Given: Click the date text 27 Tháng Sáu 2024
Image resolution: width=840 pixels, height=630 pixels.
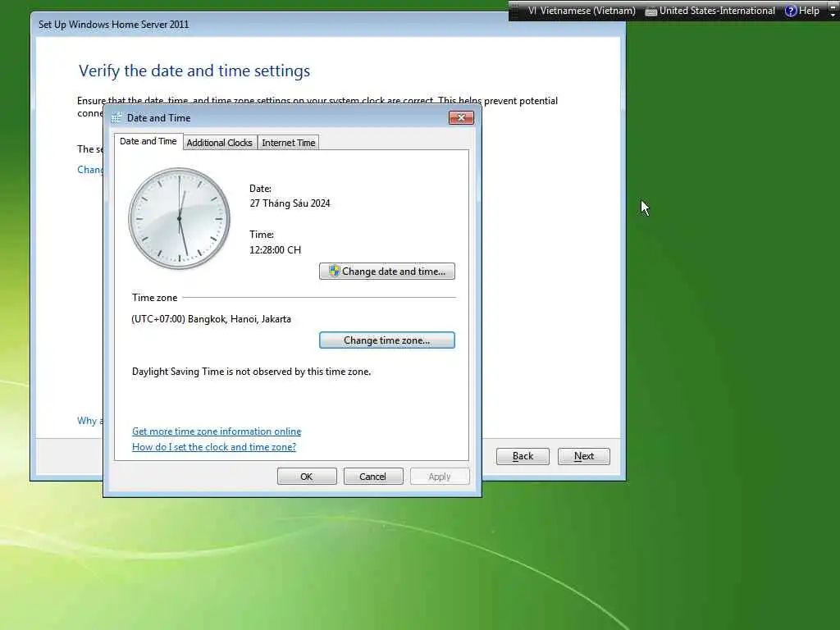Looking at the screenshot, I should [x=290, y=203].
